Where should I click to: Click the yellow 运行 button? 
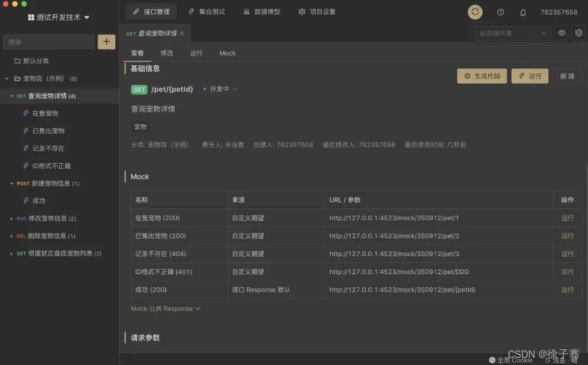pyautogui.click(x=530, y=76)
